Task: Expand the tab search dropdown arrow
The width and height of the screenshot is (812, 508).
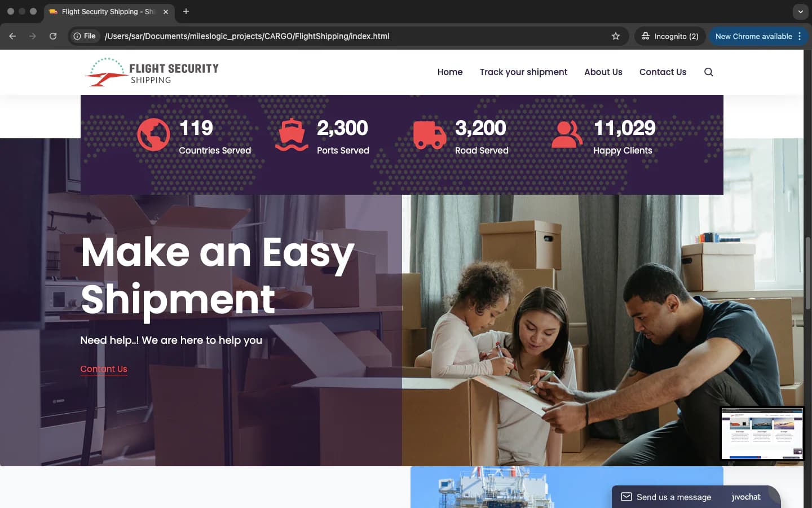Action: (x=801, y=11)
